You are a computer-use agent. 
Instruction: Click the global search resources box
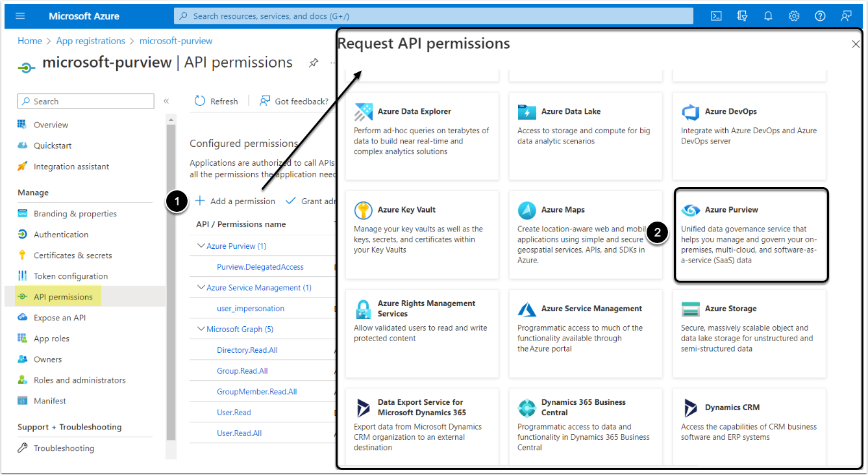click(433, 16)
